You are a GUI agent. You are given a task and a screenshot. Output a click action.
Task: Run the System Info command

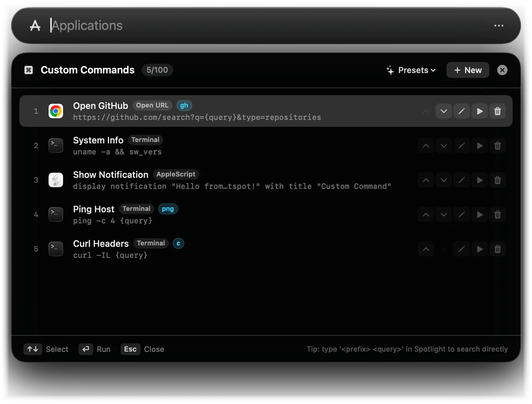(480, 145)
